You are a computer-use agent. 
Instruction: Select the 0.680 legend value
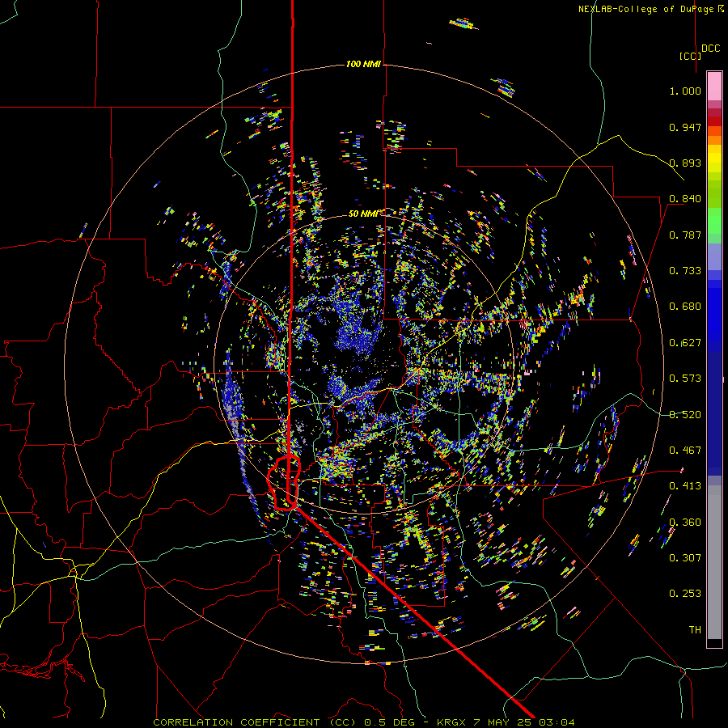pyautogui.click(x=685, y=307)
